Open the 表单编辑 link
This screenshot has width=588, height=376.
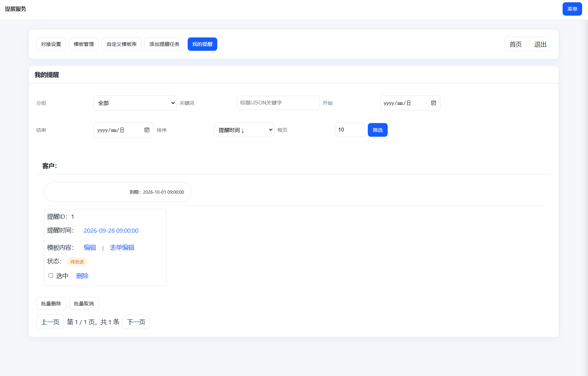pos(122,247)
